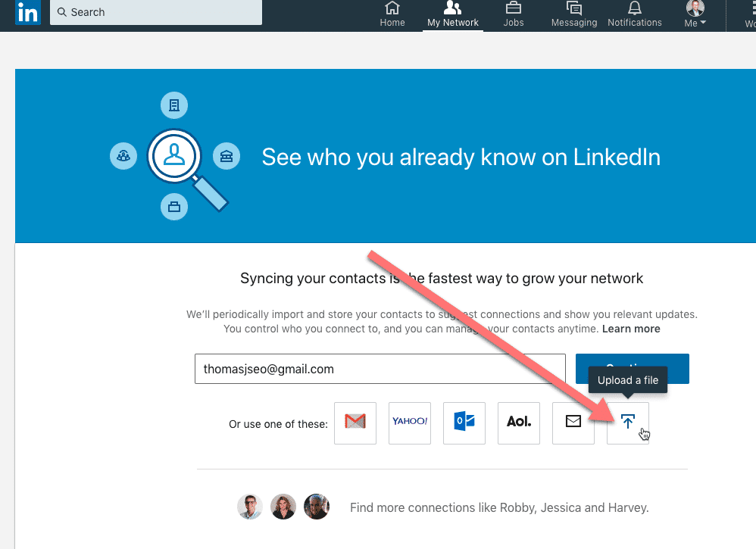Import contacts from Aol icon
Viewport: 756px width, 549px height.
pyautogui.click(x=519, y=423)
